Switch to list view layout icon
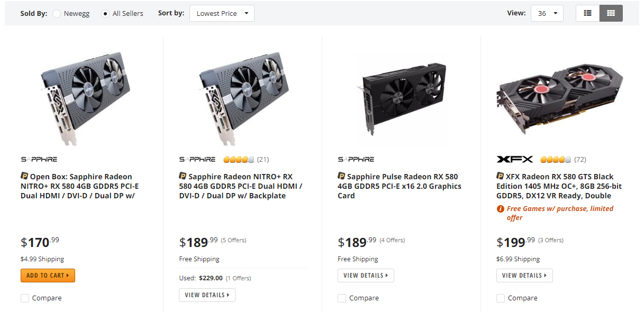The height and width of the screenshot is (312, 644). (x=587, y=13)
